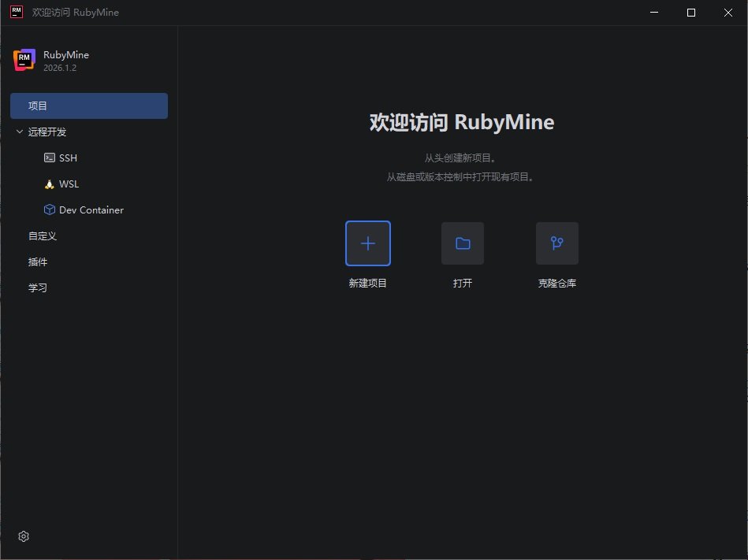Click the SSH terminal icon
The image size is (748, 560).
(x=50, y=158)
